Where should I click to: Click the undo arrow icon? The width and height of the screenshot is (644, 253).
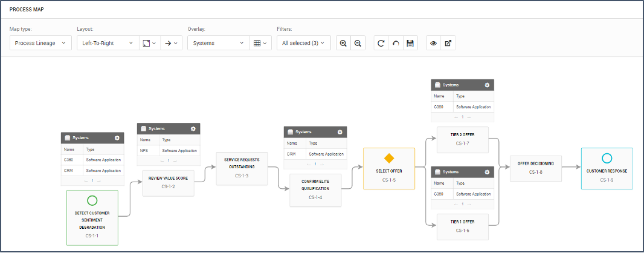[x=396, y=43]
